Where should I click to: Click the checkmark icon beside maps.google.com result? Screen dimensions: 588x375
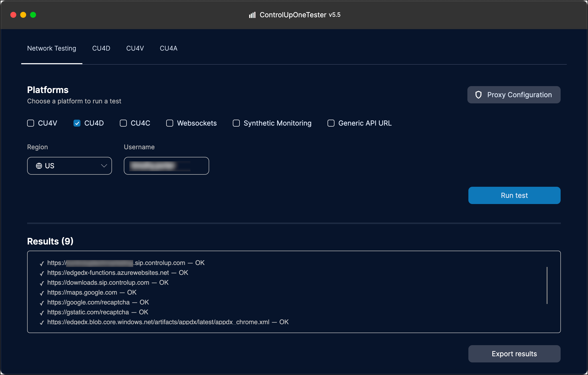click(42, 293)
